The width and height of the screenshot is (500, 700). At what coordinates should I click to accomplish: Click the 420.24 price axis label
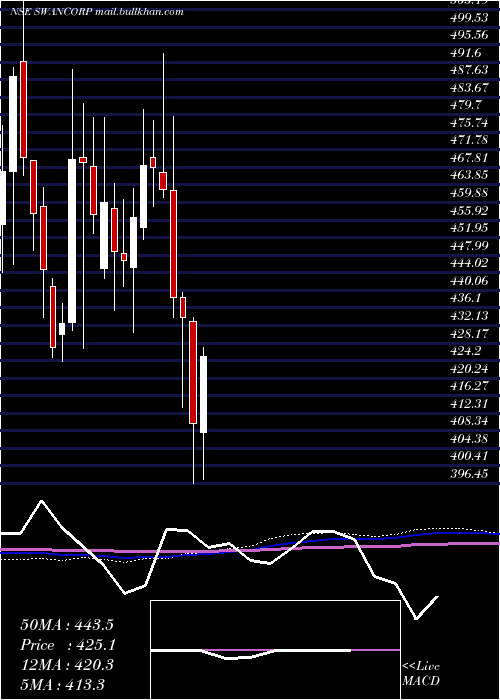pos(469,367)
